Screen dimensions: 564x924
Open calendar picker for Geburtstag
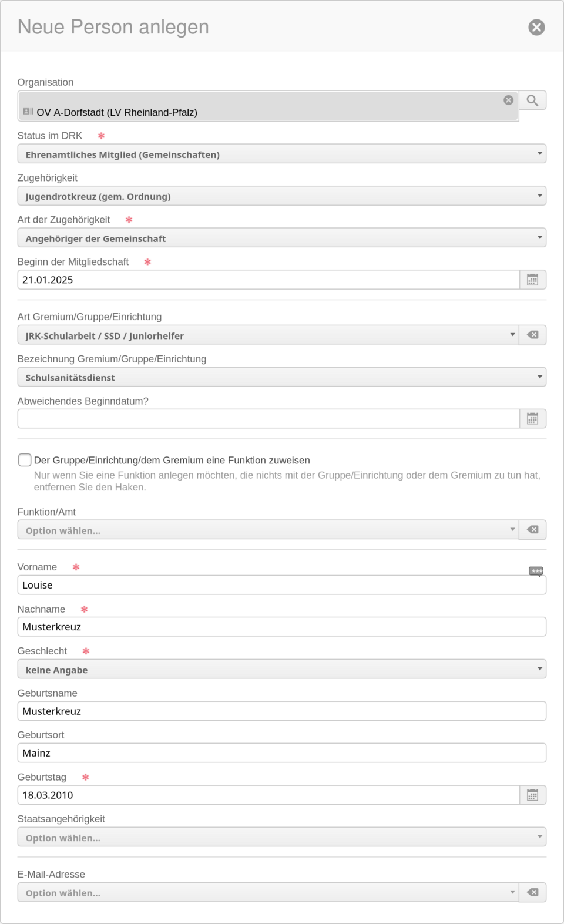point(532,795)
